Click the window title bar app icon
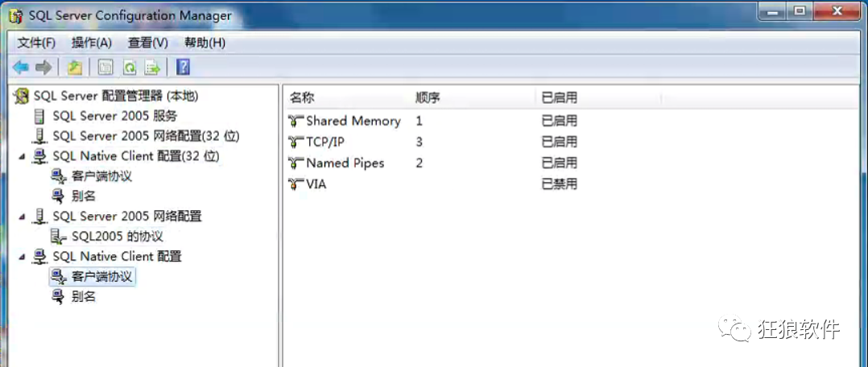This screenshot has width=868, height=367. [15, 15]
